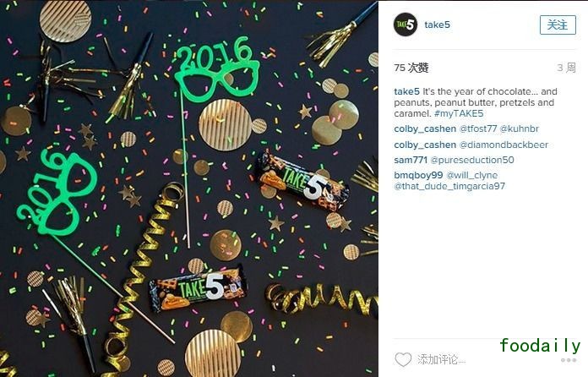Click the 3 周 post timestamp
The height and width of the screenshot is (377, 588).
click(566, 68)
